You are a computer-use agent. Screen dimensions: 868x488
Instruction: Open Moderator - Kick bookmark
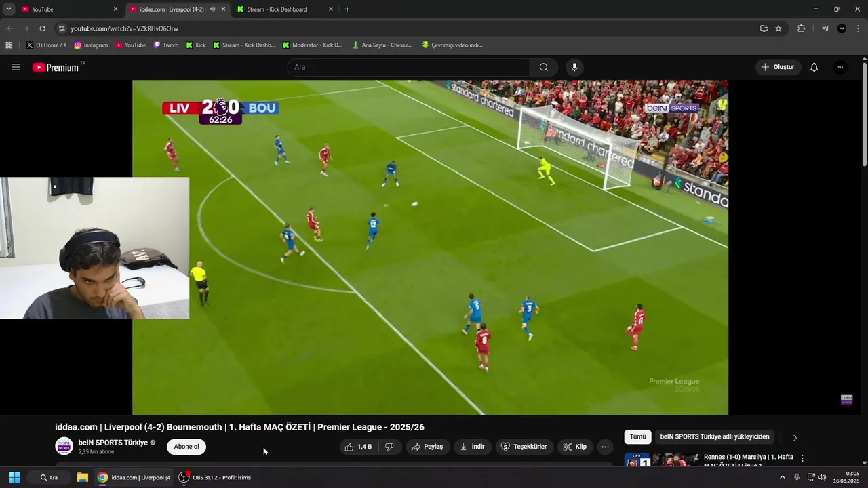coord(313,45)
